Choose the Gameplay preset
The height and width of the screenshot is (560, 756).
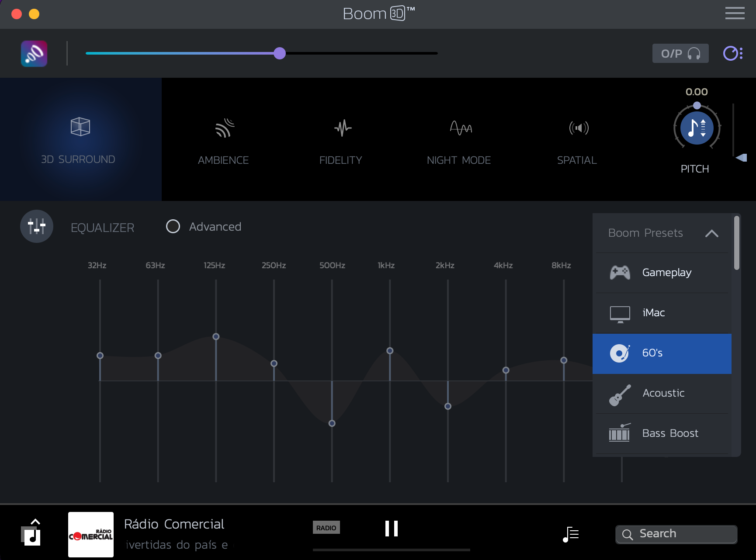click(x=662, y=273)
